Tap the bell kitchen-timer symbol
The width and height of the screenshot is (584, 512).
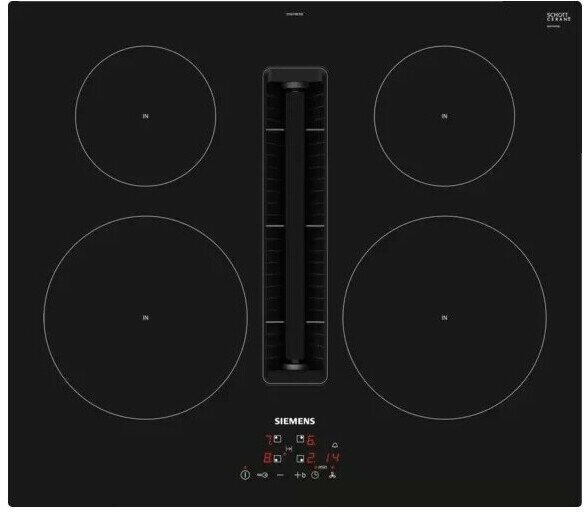(335, 445)
